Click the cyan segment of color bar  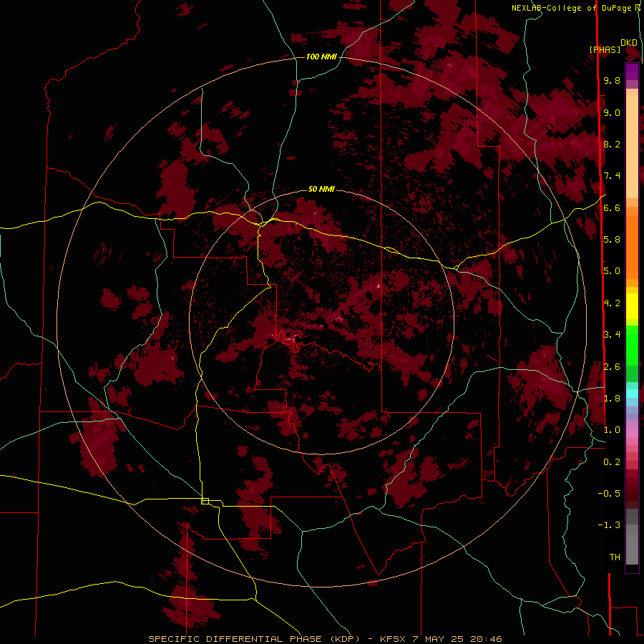point(632,393)
